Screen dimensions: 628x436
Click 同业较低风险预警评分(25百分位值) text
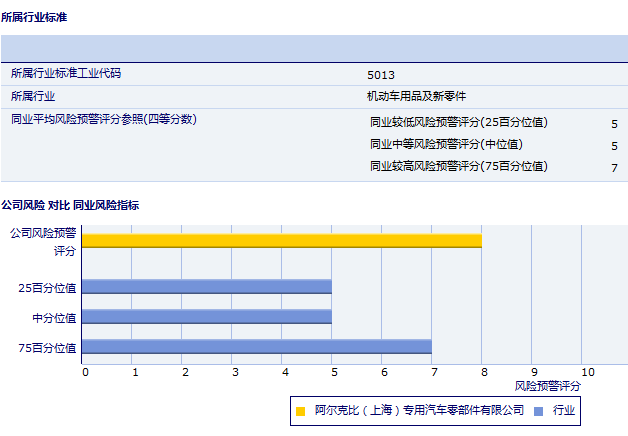[459, 122]
